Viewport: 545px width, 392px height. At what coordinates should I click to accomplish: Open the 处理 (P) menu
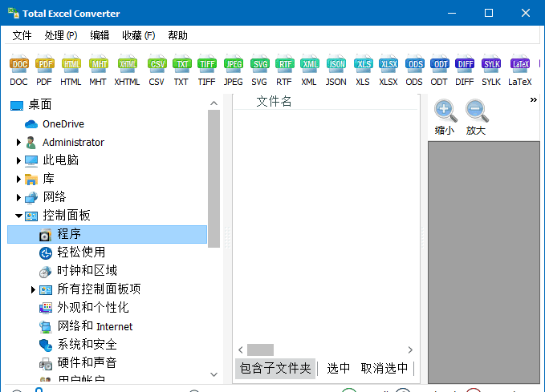pyautogui.click(x=61, y=35)
